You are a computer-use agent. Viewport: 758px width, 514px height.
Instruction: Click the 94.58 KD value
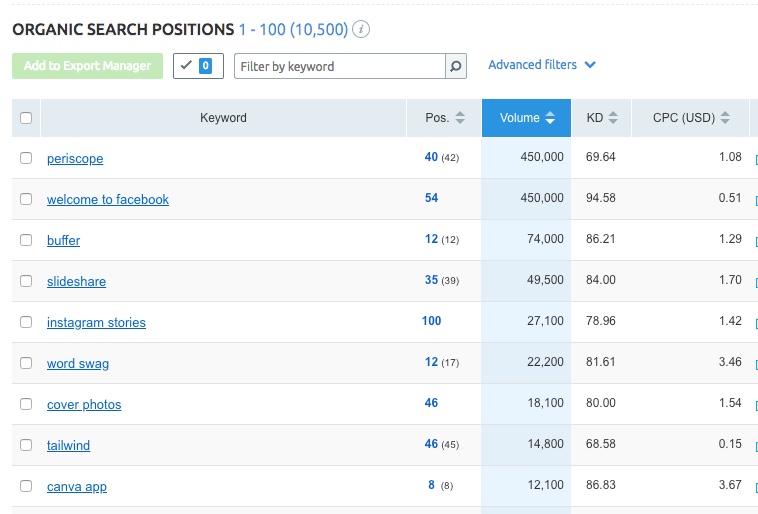(600, 198)
